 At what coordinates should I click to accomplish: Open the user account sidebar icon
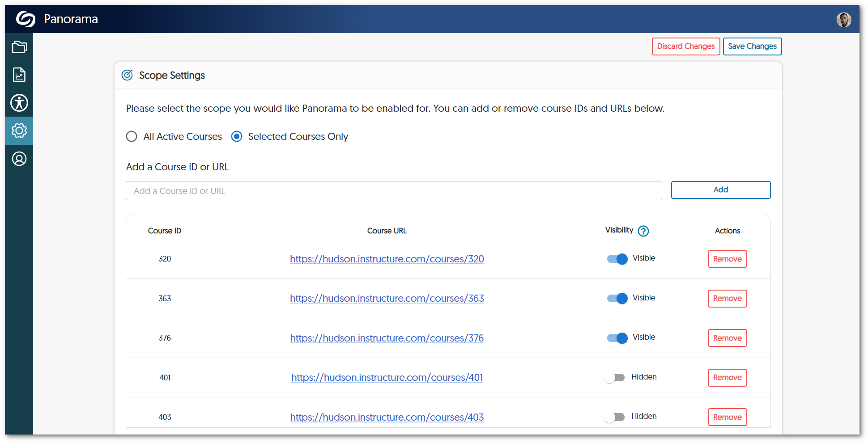tap(19, 159)
